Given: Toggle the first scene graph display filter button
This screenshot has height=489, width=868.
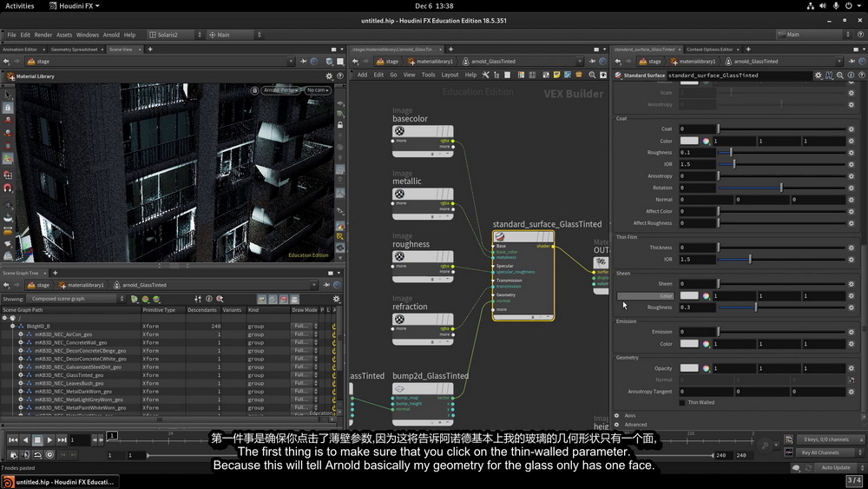Looking at the screenshot, I should coord(262,299).
